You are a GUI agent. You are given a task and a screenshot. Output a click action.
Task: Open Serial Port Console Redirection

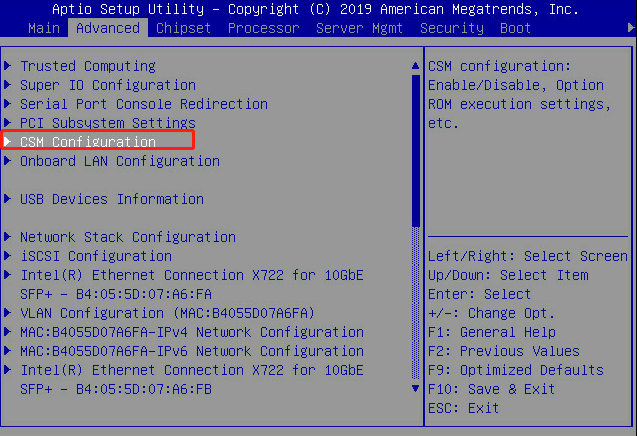tap(144, 104)
